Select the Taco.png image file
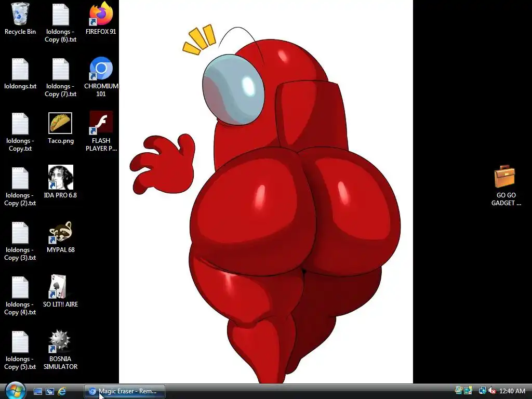 (60, 128)
